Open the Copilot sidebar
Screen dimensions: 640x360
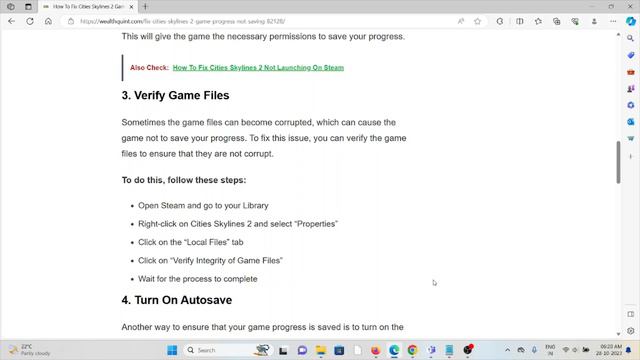pyautogui.click(x=631, y=21)
